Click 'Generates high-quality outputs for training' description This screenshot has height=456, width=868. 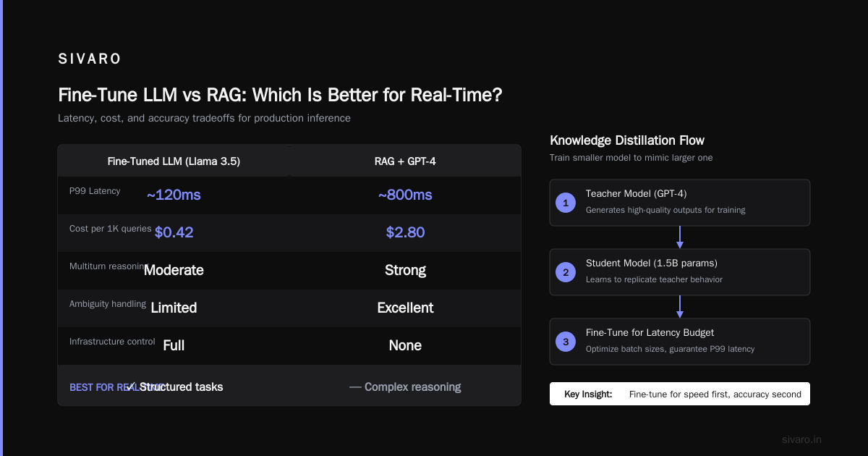click(665, 210)
